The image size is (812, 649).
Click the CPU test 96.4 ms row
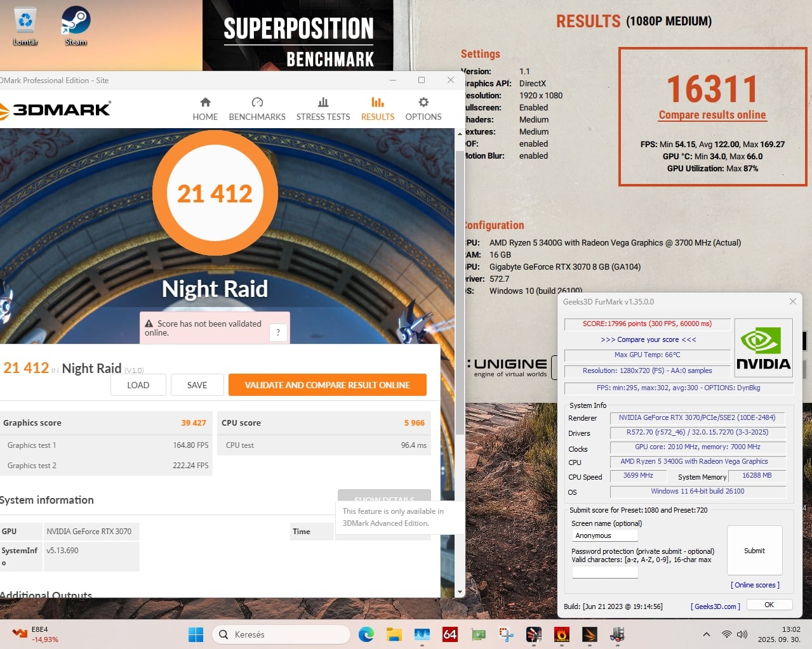324,445
